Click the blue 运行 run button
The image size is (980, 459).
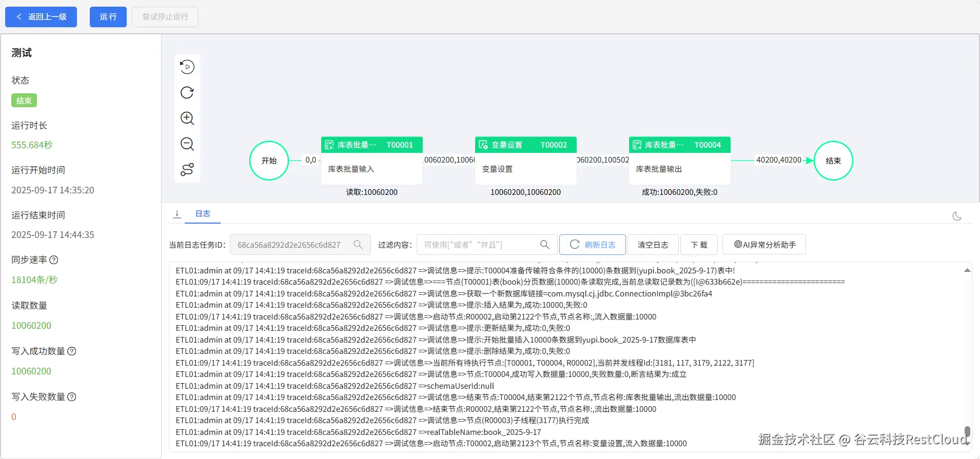108,17
